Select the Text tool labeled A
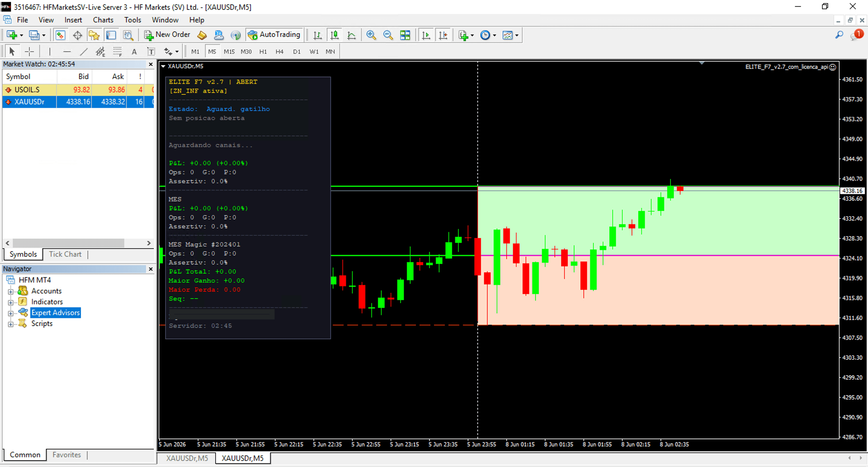Screen dimensions: 868x467 (134, 52)
